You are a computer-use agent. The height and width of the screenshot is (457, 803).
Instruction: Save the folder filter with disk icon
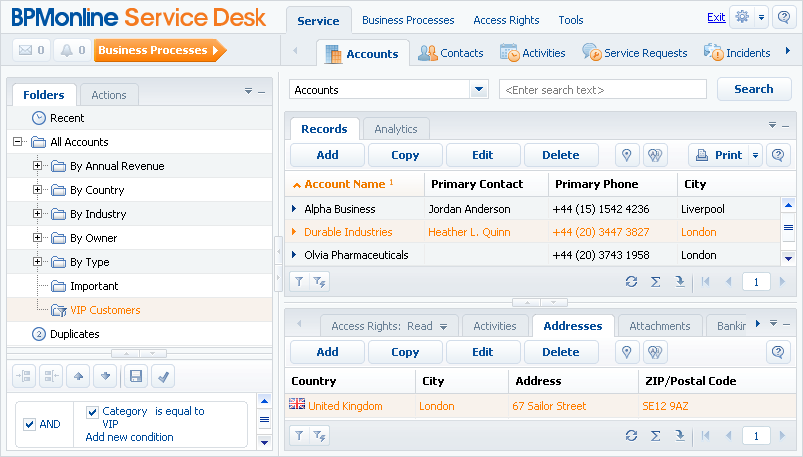136,377
